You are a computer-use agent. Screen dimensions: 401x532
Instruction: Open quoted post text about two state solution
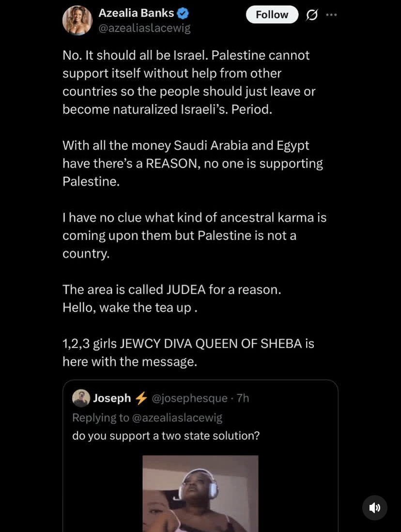point(166,436)
